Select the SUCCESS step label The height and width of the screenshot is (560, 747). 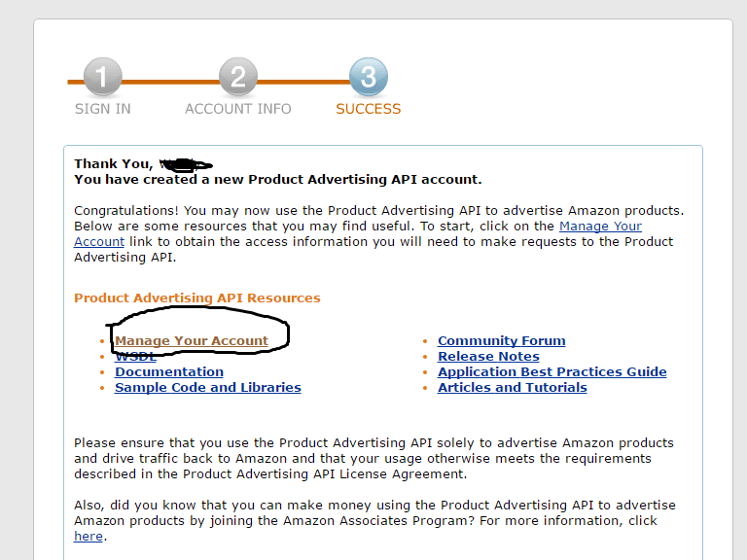(369, 109)
